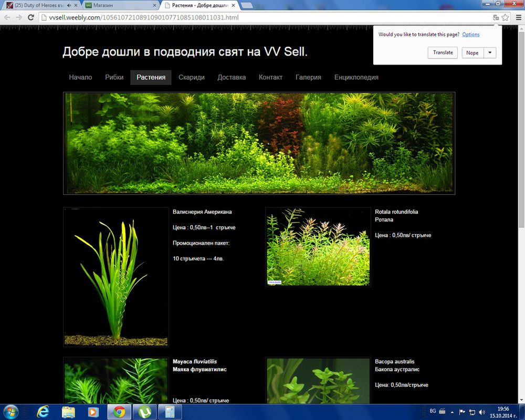Click the browser reload button
The image size is (525, 420).
(x=31, y=17)
